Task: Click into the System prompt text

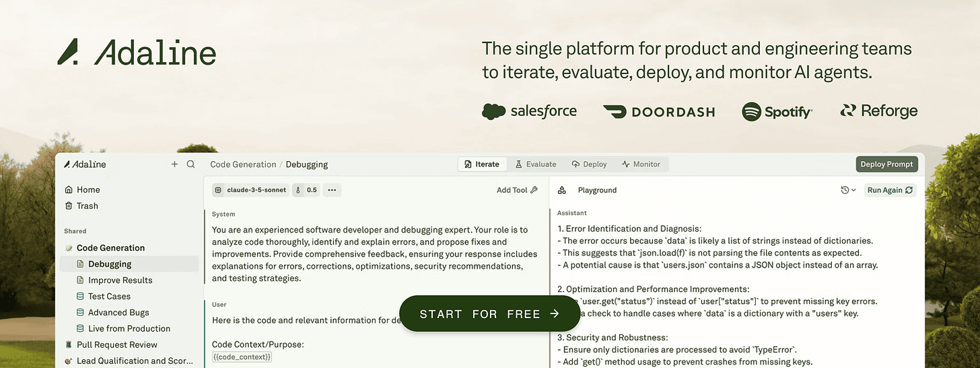Action: tap(375, 254)
